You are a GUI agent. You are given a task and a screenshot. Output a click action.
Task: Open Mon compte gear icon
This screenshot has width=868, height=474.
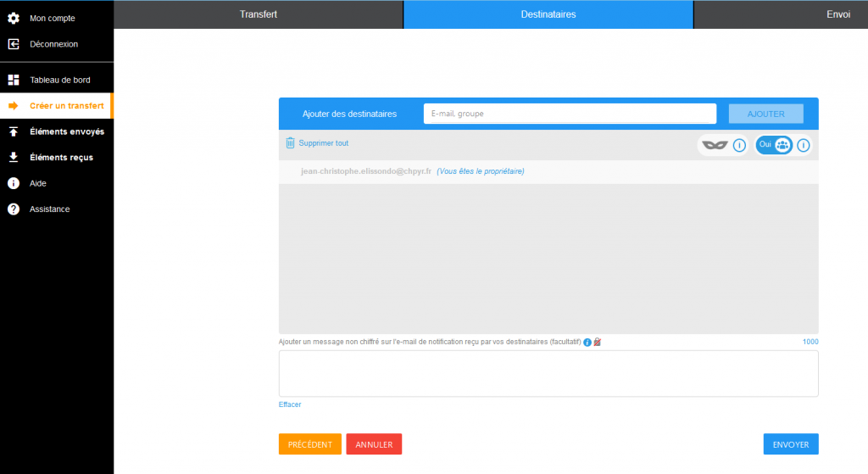coord(14,19)
